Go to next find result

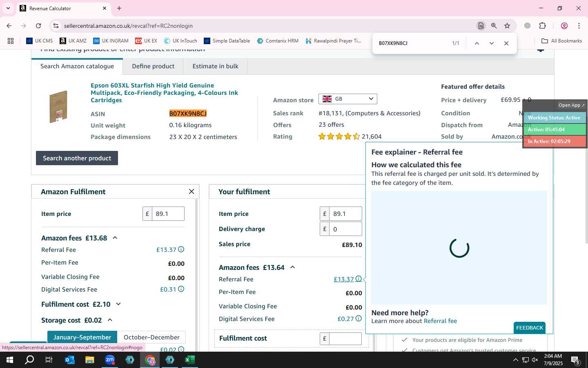[492, 43]
